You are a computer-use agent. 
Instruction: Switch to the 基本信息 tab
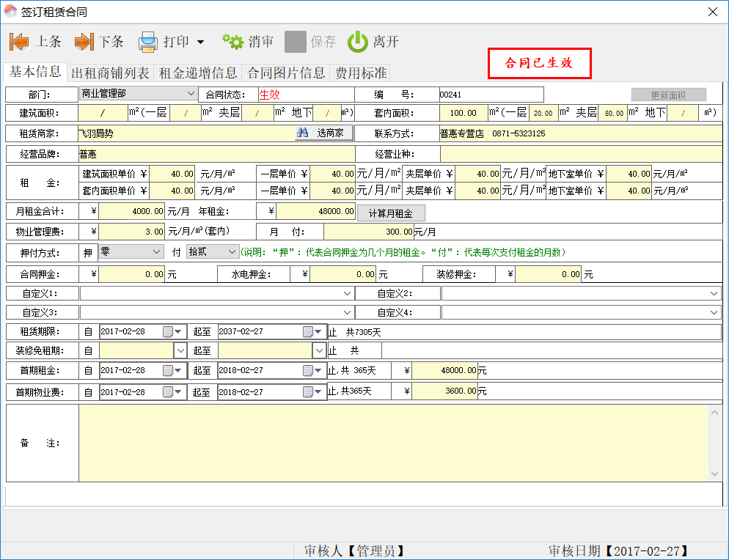coord(35,72)
